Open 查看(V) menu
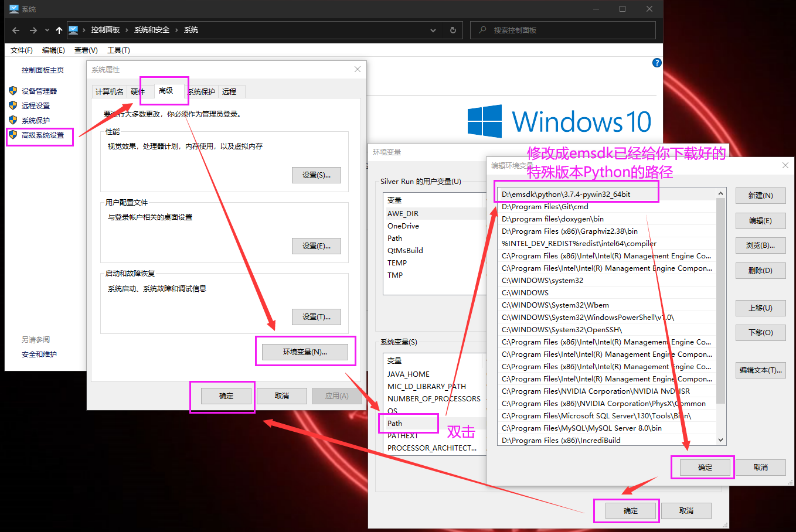 coord(86,50)
